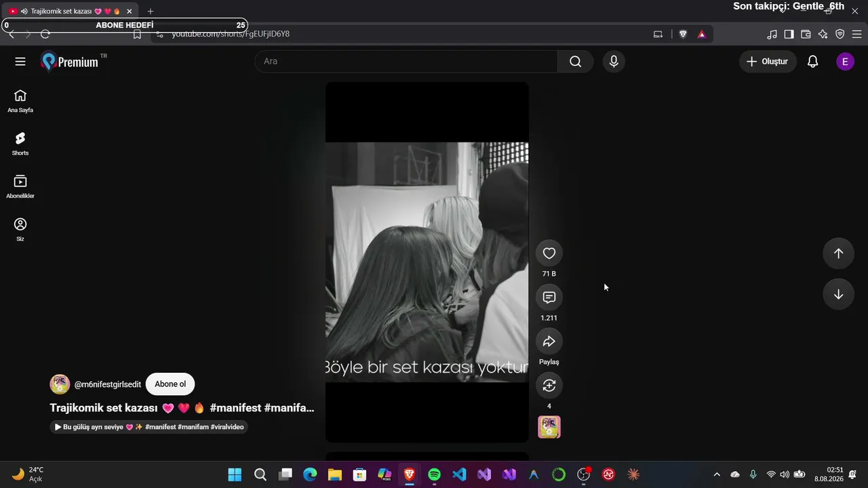Like this Short with the heart
Screen dimensions: 868x488
(x=549, y=253)
